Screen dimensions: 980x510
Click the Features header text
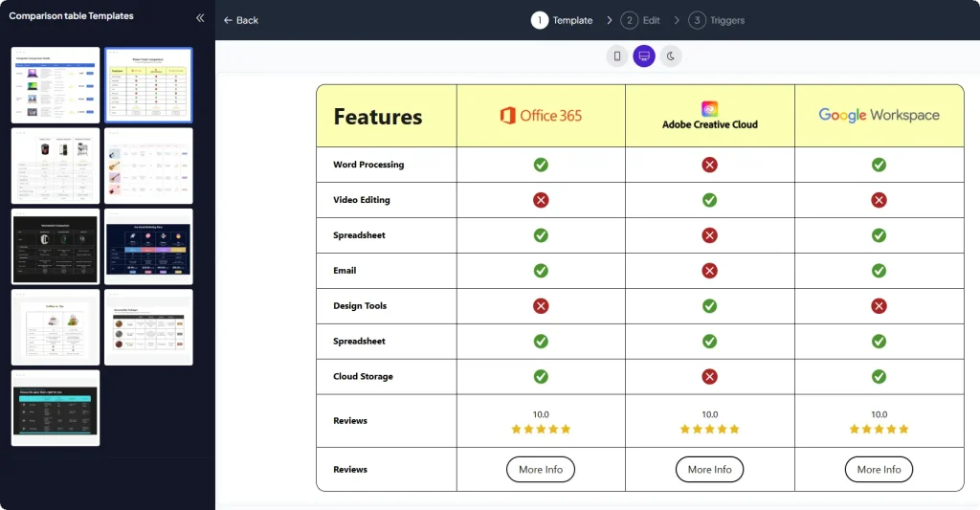click(x=377, y=117)
